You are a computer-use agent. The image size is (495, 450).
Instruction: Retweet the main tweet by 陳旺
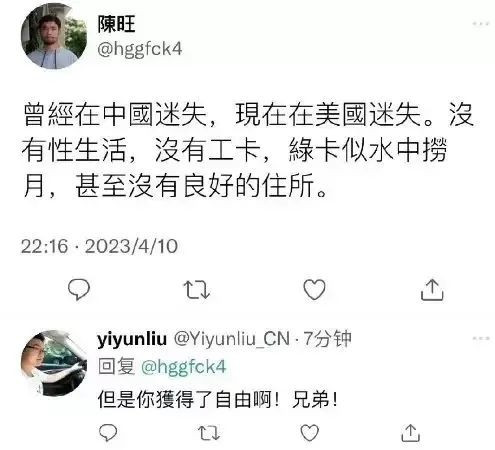click(197, 289)
